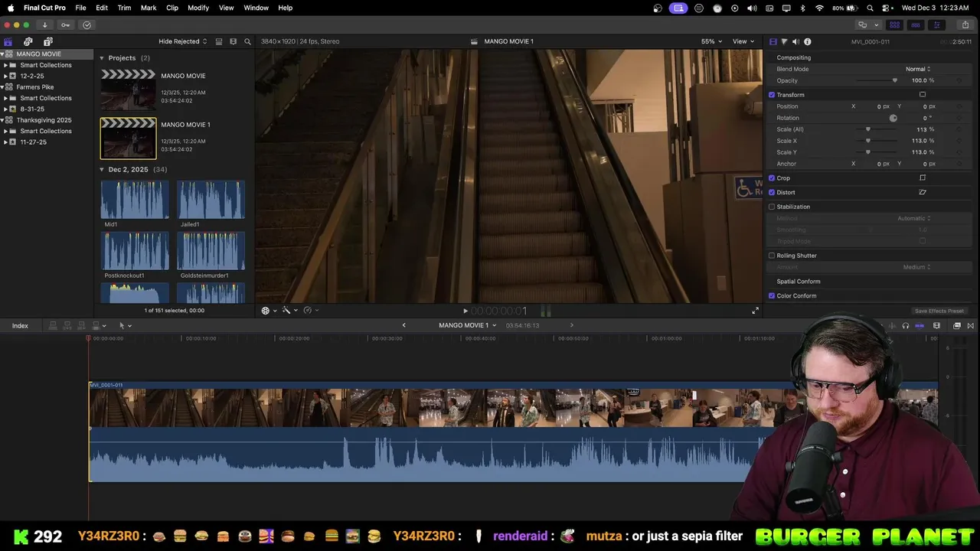Enable the Stabilization checkbox
Screen dimensions: 980x551
tap(772, 207)
